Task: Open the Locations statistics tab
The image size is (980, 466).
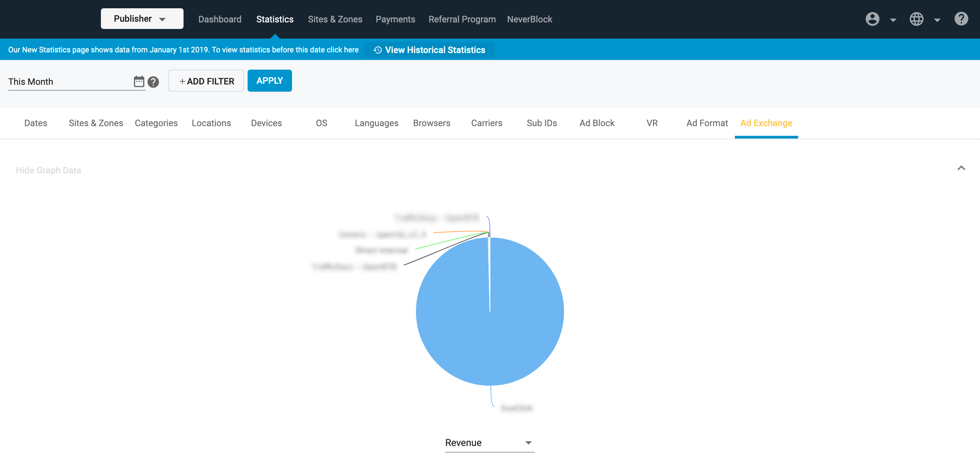Action: coord(211,123)
